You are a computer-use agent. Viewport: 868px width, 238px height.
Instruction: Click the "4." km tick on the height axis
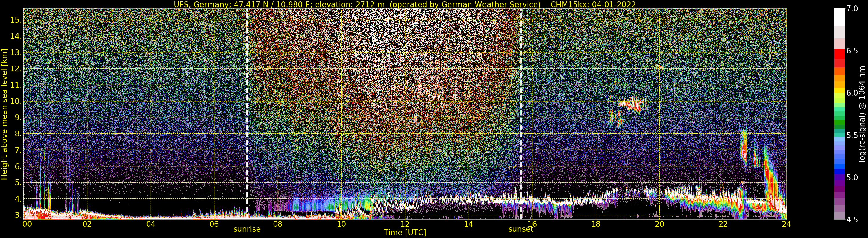18,199
